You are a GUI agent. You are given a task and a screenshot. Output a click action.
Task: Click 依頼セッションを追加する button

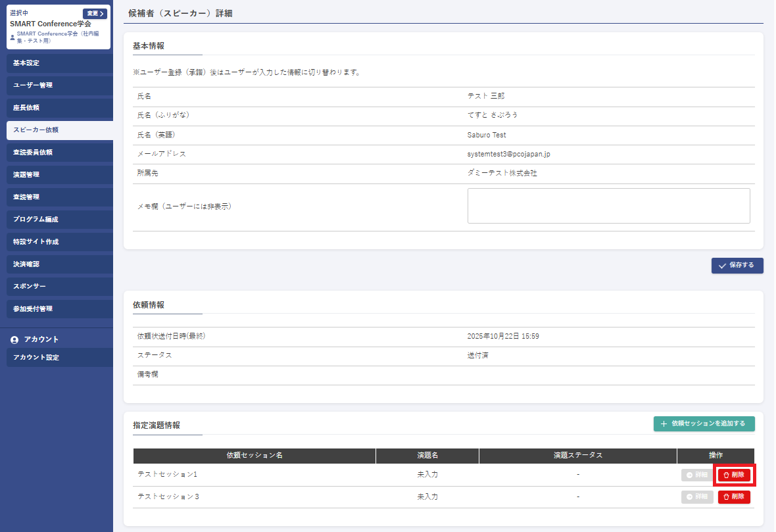coord(704,424)
